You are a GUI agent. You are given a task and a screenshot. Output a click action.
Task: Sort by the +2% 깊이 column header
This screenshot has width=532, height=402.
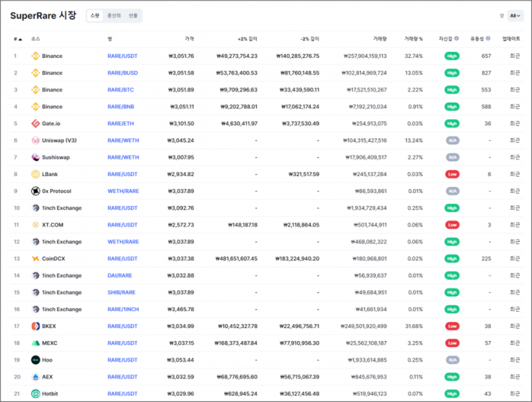(247, 39)
